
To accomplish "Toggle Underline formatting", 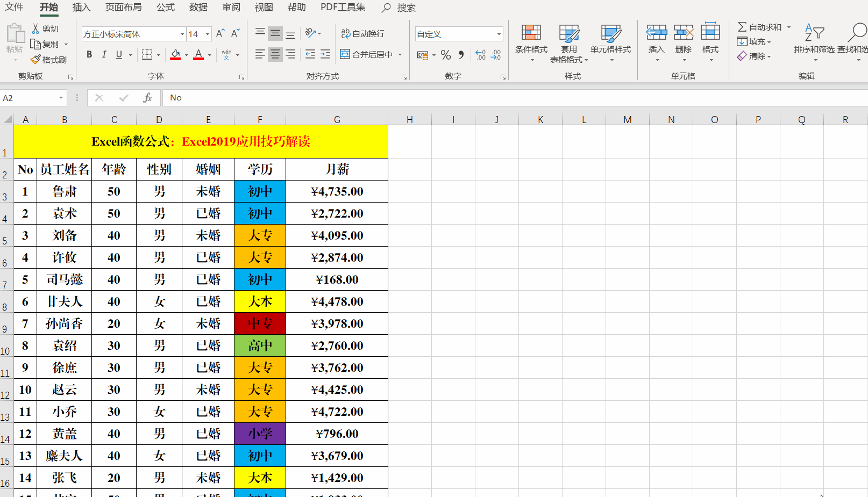I will coord(119,54).
